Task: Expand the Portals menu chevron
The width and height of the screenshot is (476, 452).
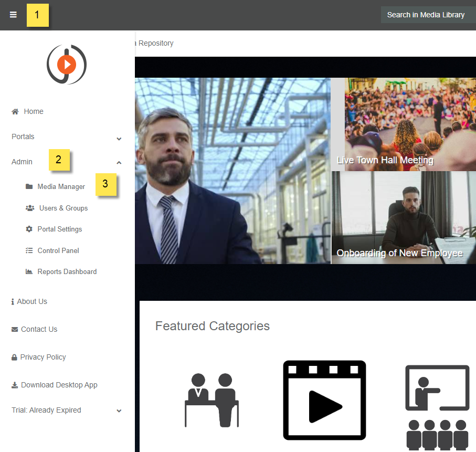Action: pyautogui.click(x=119, y=139)
